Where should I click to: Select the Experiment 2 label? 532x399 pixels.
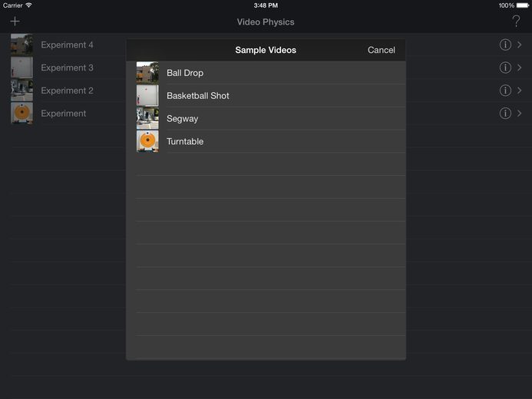point(67,91)
